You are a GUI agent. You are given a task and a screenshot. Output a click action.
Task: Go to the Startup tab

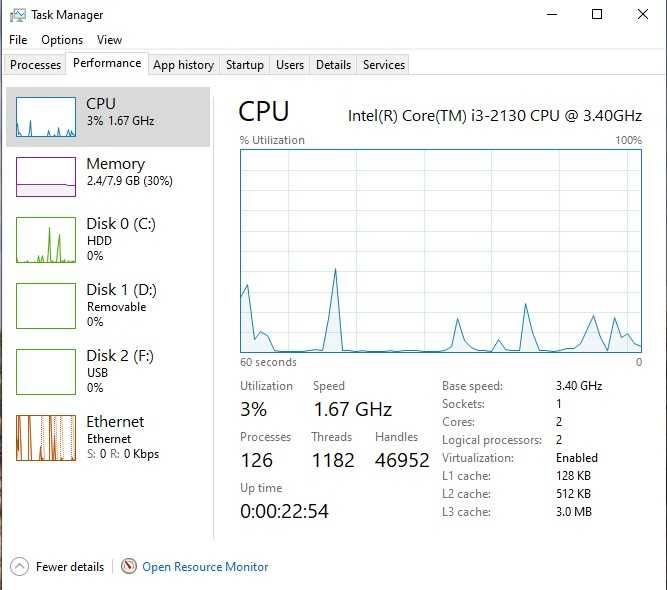[x=244, y=65]
